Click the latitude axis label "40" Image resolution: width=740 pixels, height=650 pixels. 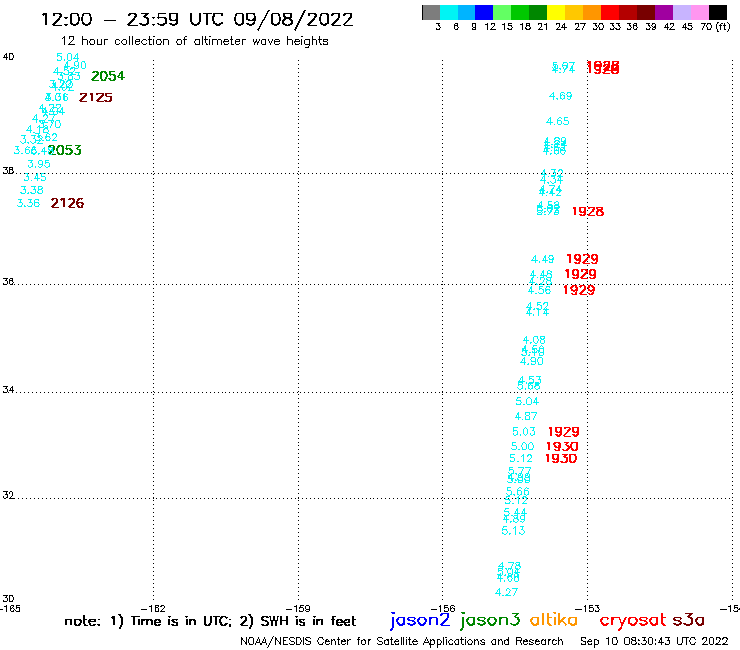click(x=8, y=57)
